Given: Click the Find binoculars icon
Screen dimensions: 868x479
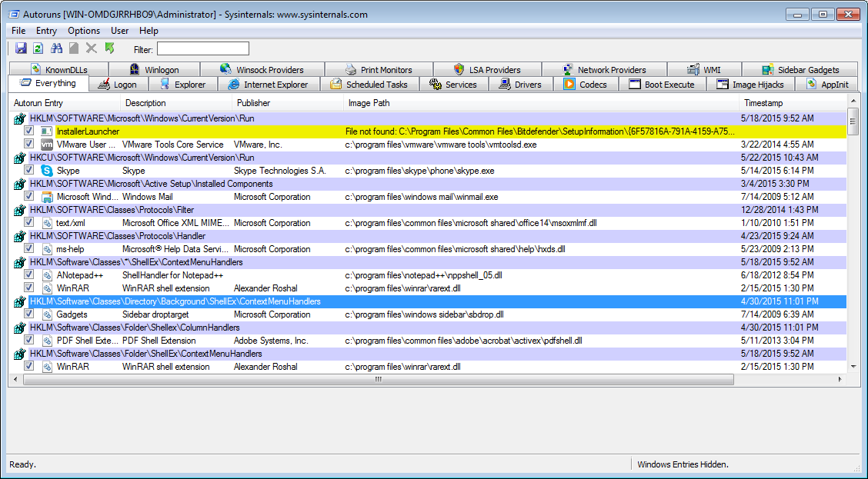Looking at the screenshot, I should tap(56, 48).
